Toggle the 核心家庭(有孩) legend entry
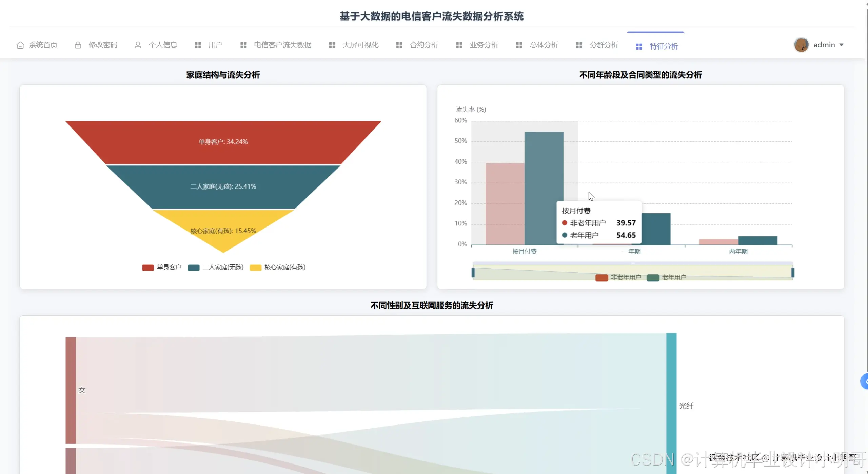 278,267
